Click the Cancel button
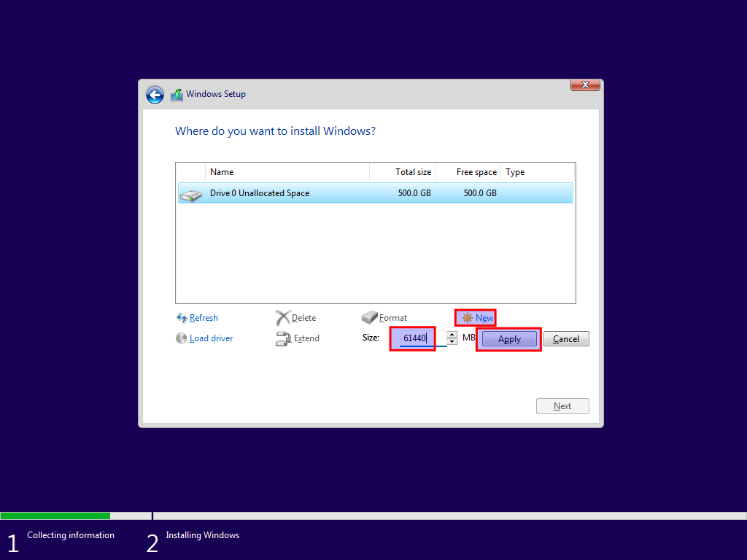 (566, 339)
